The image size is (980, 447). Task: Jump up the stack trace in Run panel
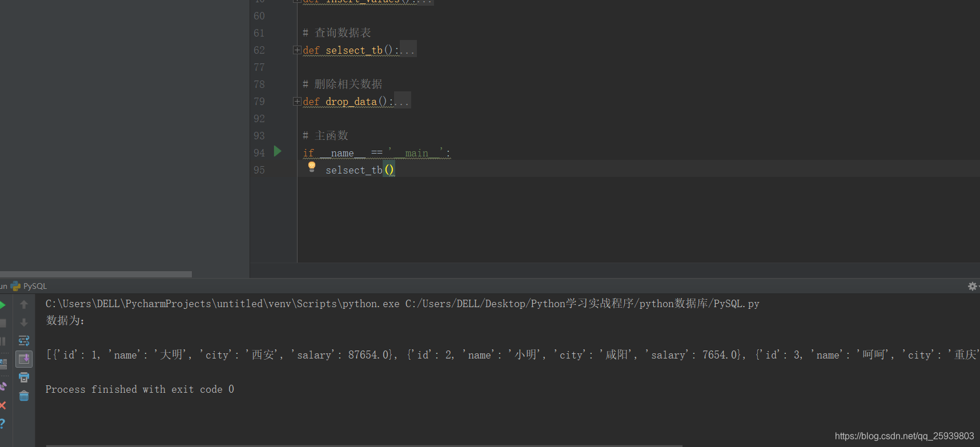[x=24, y=305]
